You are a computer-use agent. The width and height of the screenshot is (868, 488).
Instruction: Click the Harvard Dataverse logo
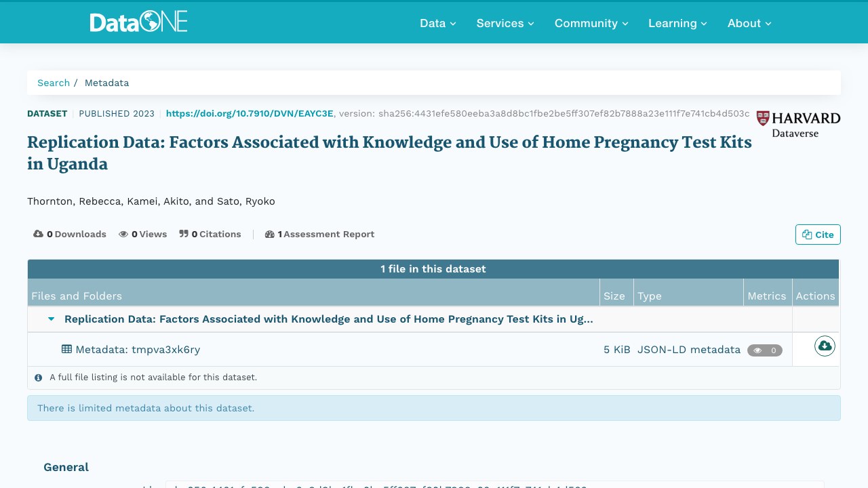[798, 124]
